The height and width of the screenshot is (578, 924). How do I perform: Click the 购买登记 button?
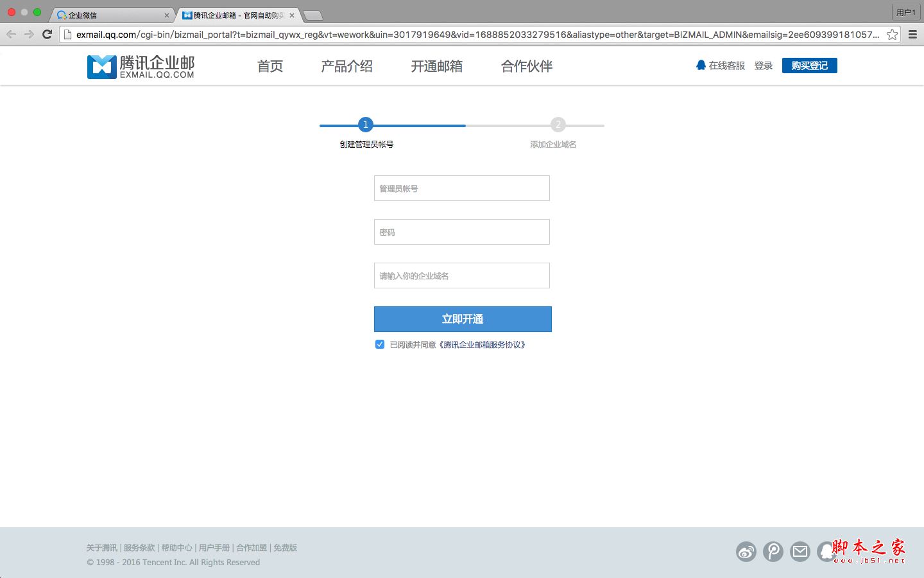coord(809,65)
